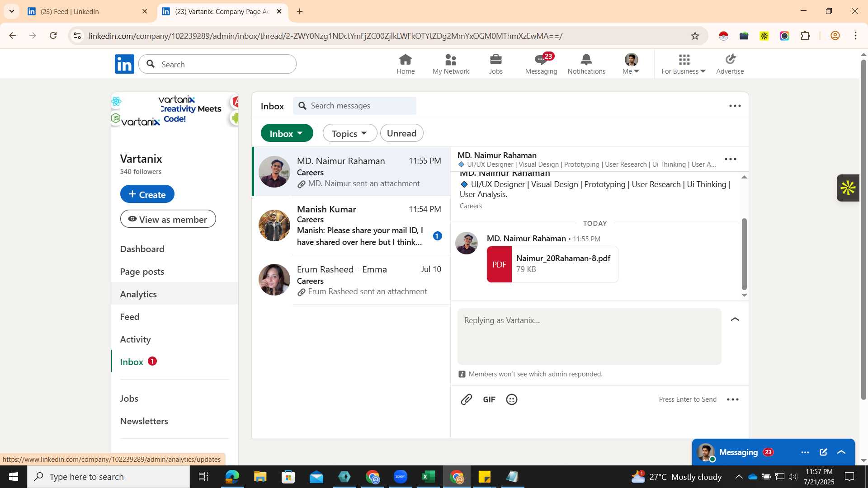Bookmark this page with star icon

click(x=695, y=36)
